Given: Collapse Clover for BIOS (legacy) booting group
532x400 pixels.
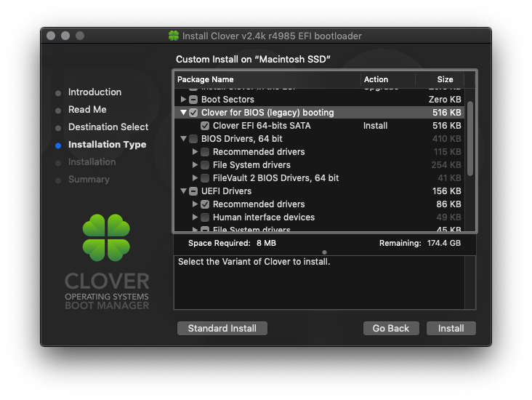Looking at the screenshot, I should tap(183, 112).
